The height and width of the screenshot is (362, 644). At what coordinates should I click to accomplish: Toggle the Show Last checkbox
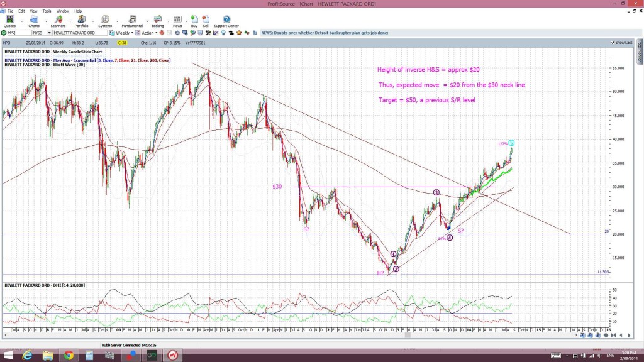pyautogui.click(x=613, y=43)
